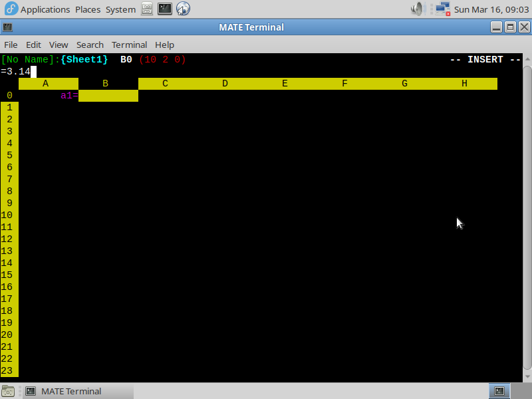The image size is (532, 399).
Task: Open the Places menu
Action: pyautogui.click(x=88, y=9)
